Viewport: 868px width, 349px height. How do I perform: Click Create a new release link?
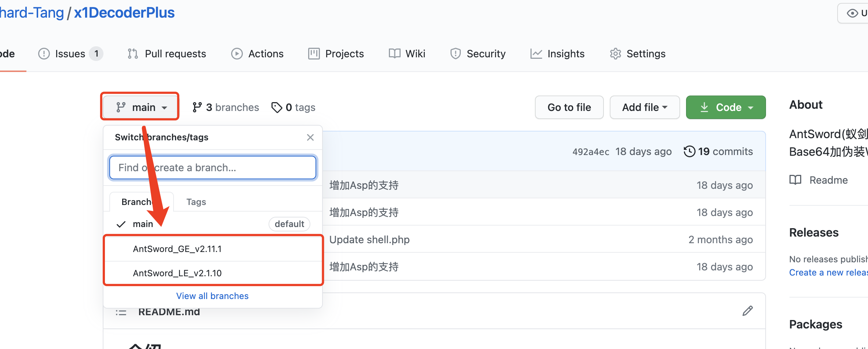828,272
